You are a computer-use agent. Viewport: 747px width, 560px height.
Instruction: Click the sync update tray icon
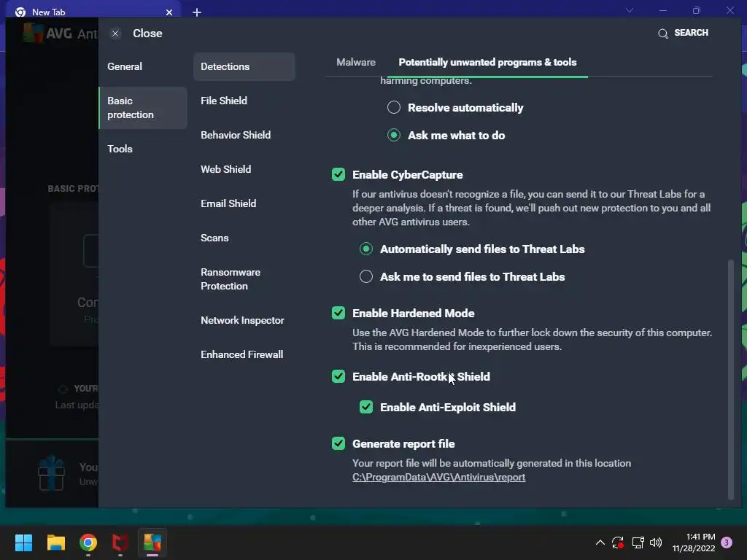point(618,542)
